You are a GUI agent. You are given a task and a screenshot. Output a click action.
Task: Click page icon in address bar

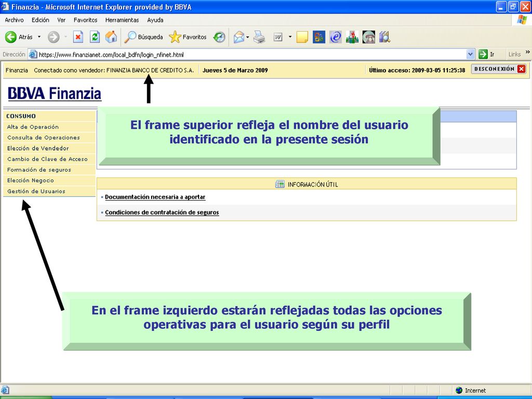point(33,54)
